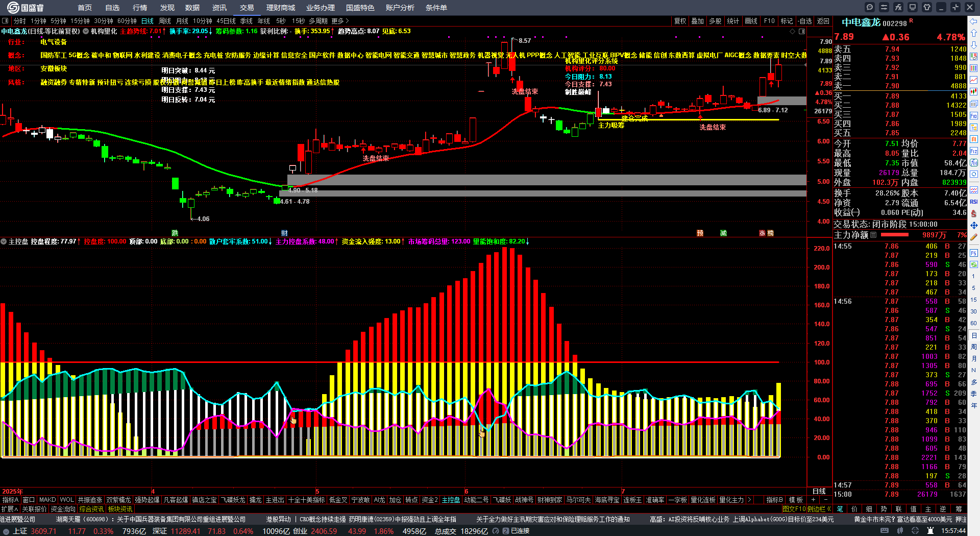Click the 湖南天雁 news headline
The image size is (980, 536).
151,519
